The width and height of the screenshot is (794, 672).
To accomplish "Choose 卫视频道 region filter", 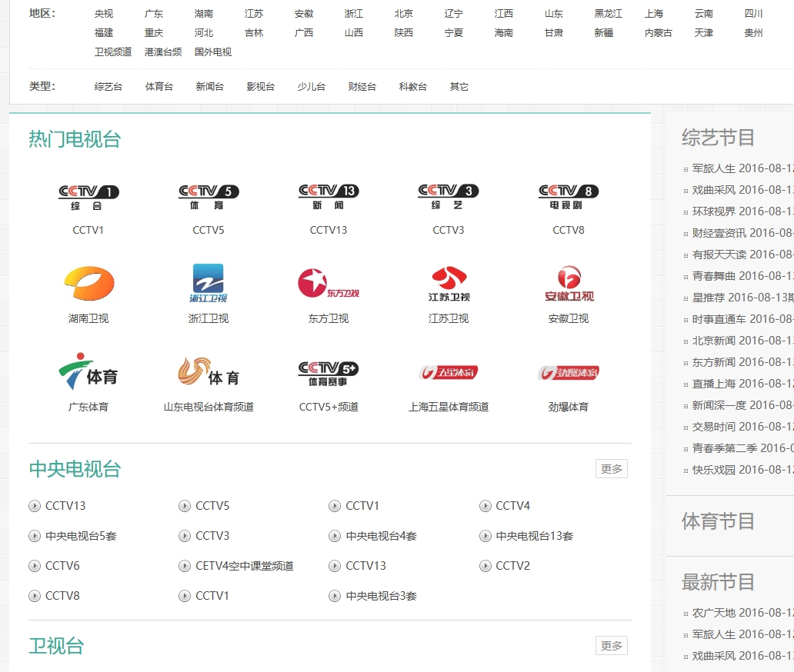I will pyautogui.click(x=113, y=52).
